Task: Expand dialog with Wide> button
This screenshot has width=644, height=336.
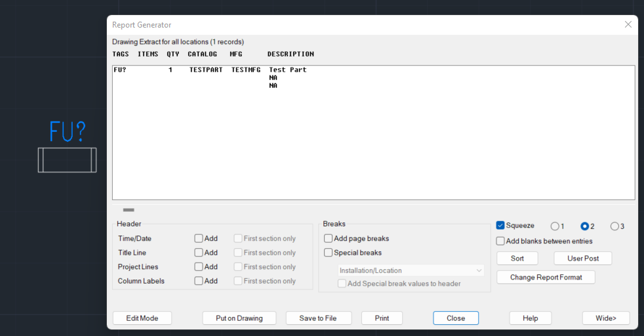Action: click(x=606, y=318)
